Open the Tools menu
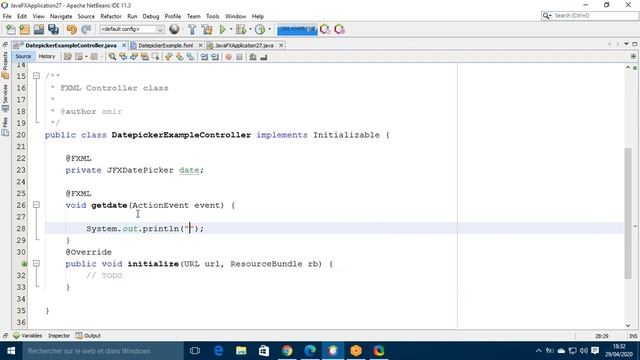 (213, 16)
